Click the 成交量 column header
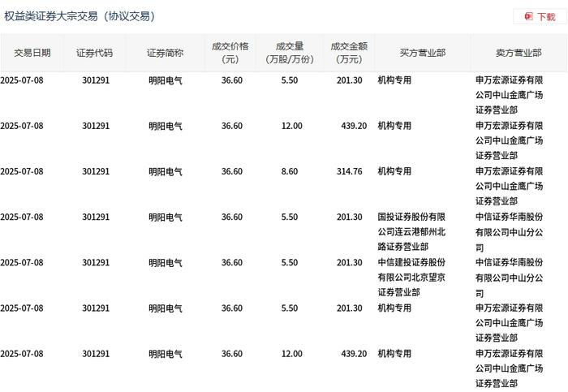The height and width of the screenshot is (392, 568). [x=290, y=53]
